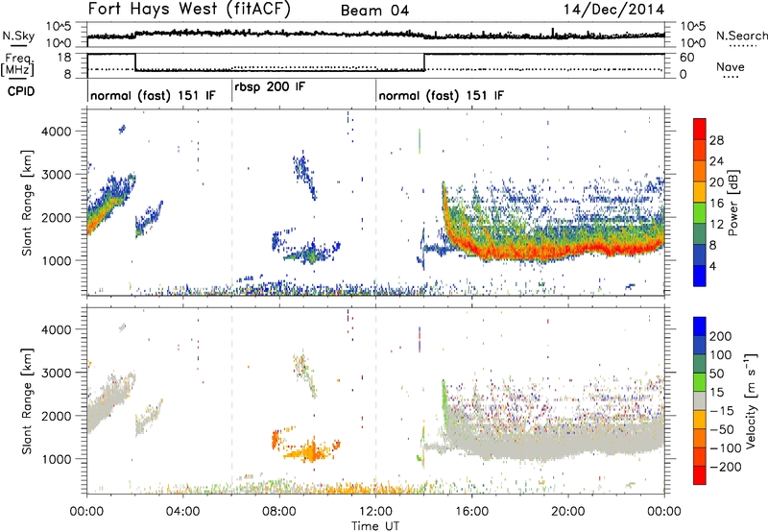Select the "60" Nave axis label
The image size is (768, 532).
tap(687, 58)
